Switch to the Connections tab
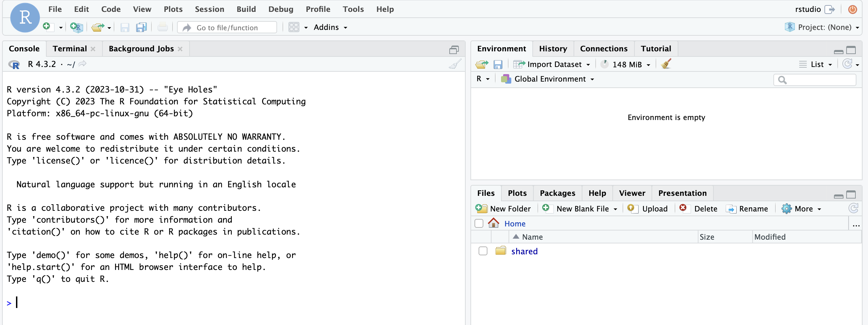868x325 pixels. coord(604,49)
